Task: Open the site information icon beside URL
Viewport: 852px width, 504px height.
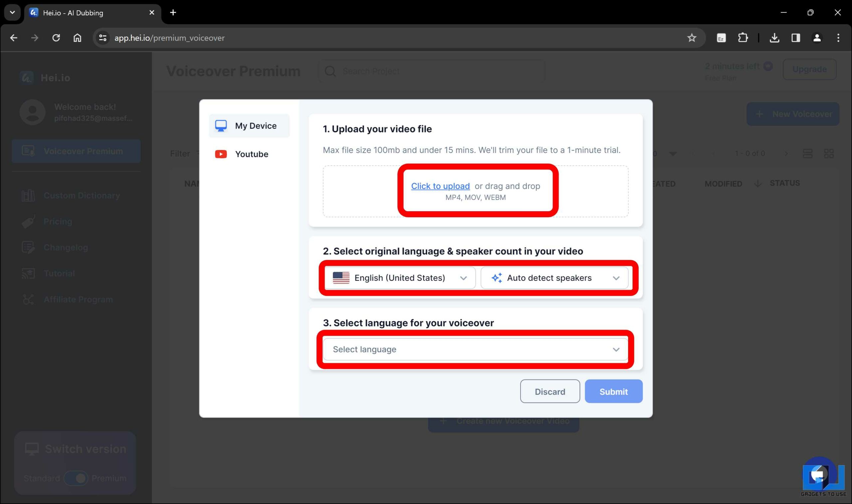Action: 103,38
